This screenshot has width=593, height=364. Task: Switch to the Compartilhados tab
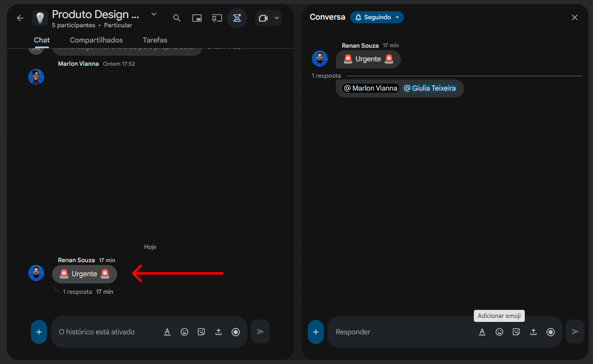click(96, 40)
